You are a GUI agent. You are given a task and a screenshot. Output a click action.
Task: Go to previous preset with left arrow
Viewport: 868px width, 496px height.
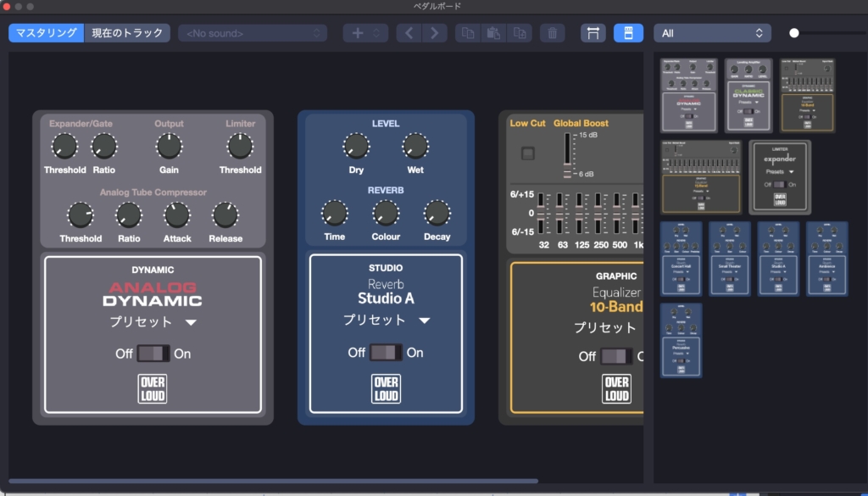click(409, 33)
